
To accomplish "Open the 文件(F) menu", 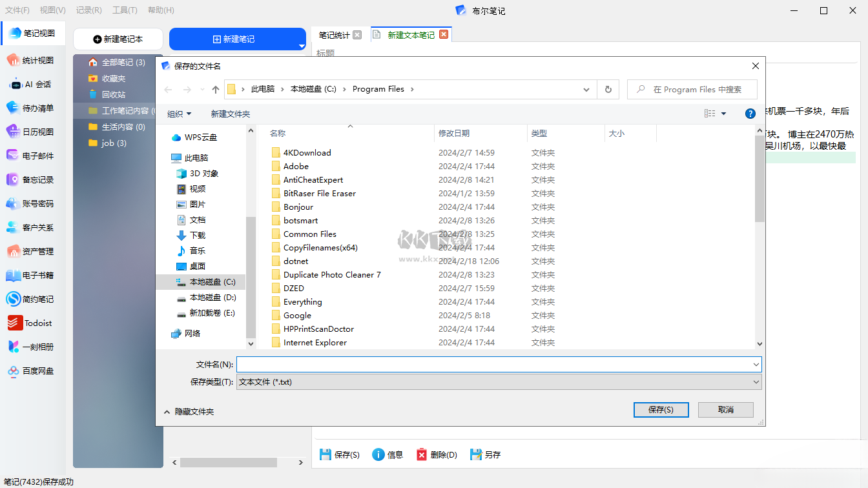I will coord(17,10).
